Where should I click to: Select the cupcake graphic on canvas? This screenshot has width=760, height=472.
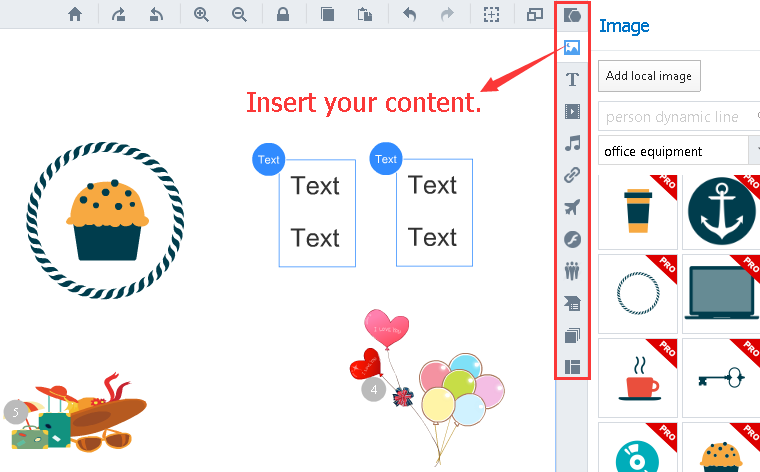(x=106, y=220)
